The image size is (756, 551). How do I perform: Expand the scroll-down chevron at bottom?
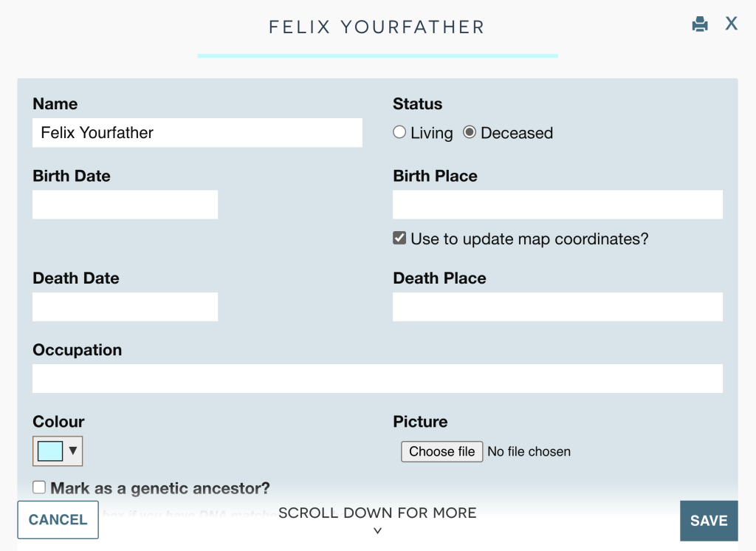click(377, 530)
